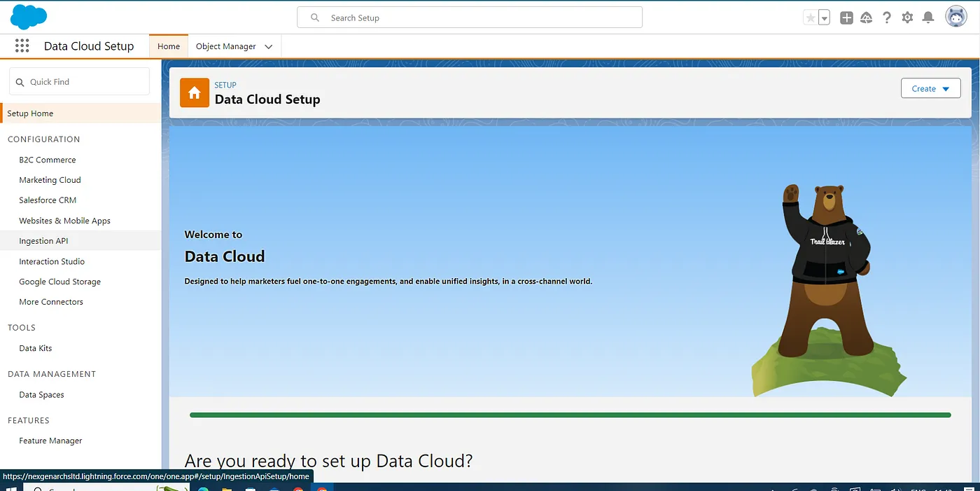Click the SETUP breadcrumb label
The width and height of the screenshot is (980, 491).
pyautogui.click(x=225, y=85)
